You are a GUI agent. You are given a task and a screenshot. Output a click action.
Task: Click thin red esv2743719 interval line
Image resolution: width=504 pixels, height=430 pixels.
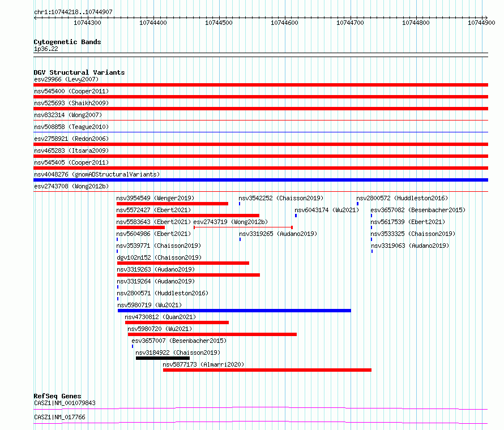coord(243,227)
